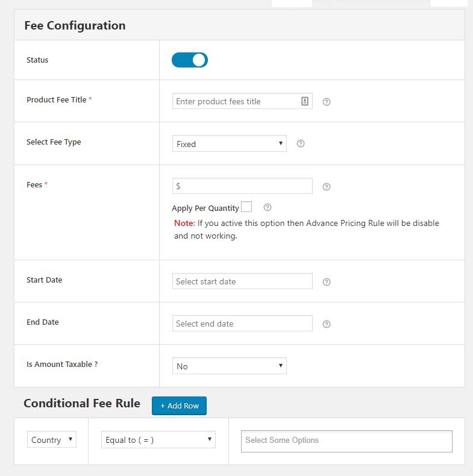Click the Product Fee Title input field

(x=242, y=101)
